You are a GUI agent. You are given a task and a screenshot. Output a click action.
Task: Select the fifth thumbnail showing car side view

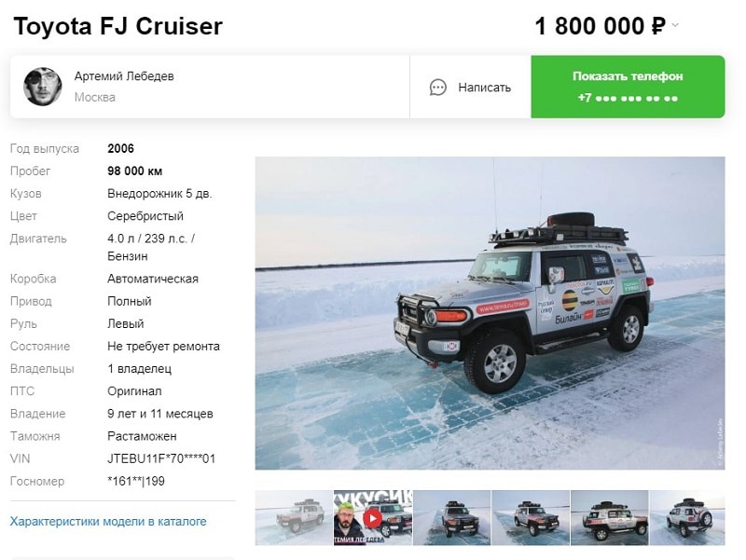tap(610, 518)
